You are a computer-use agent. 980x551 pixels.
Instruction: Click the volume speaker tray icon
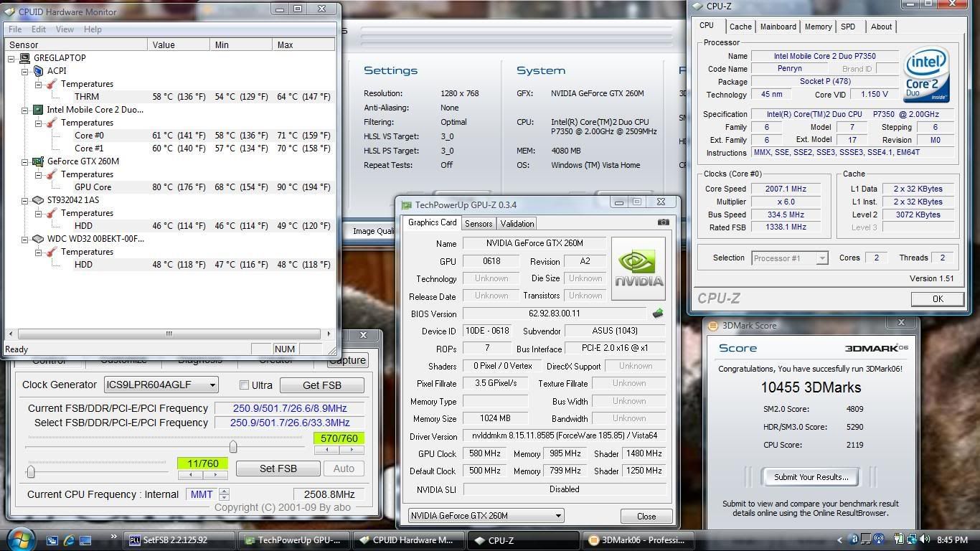click(x=925, y=540)
